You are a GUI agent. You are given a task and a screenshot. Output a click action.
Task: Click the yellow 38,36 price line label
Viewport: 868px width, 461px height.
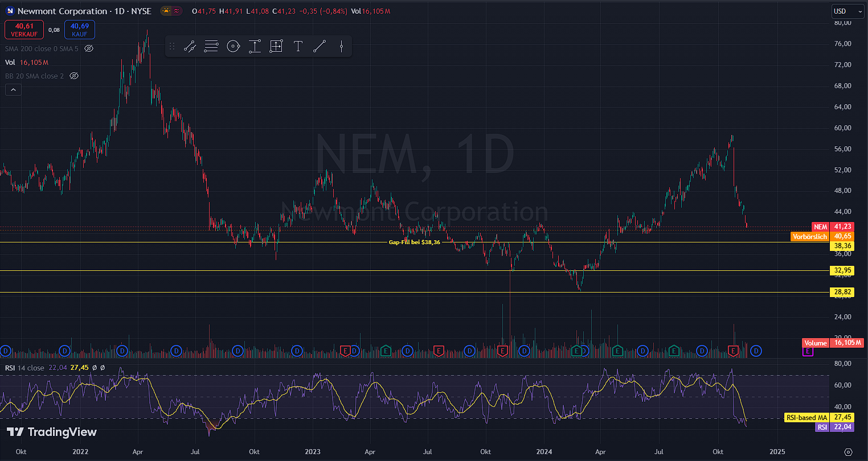pos(842,246)
